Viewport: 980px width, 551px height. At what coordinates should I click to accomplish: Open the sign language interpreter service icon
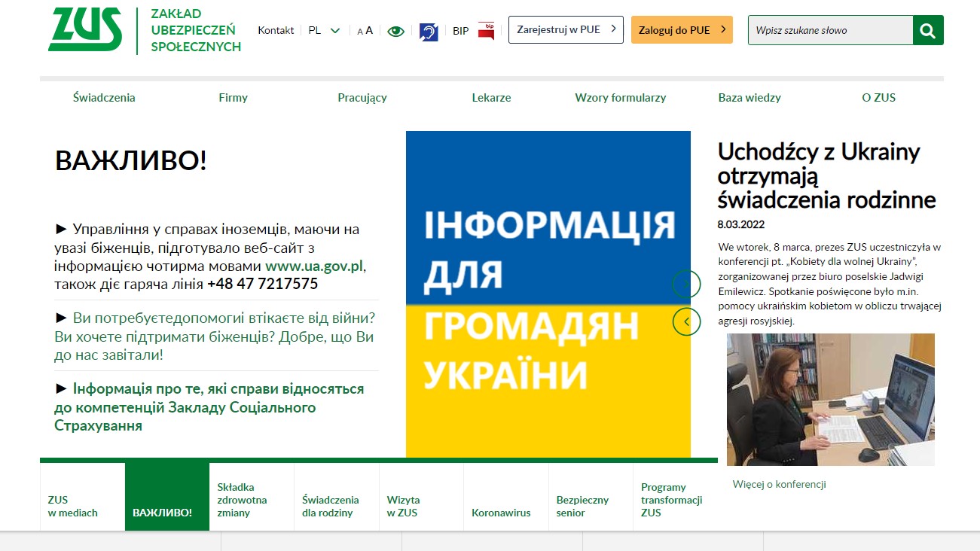click(x=428, y=31)
